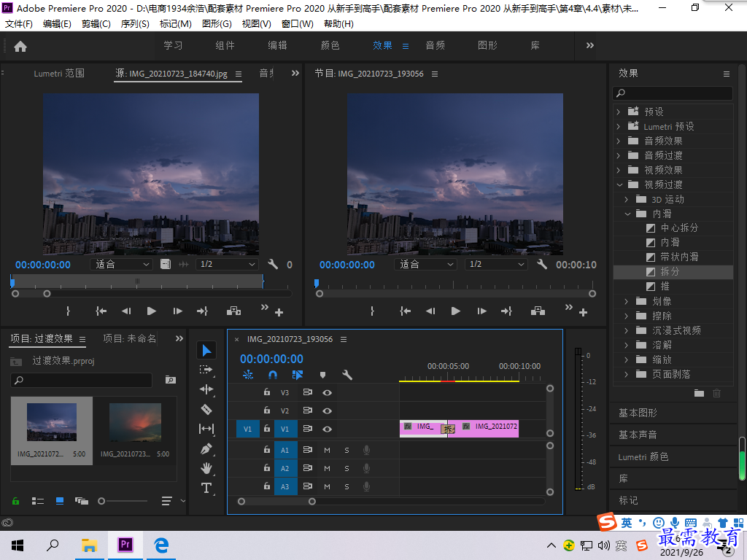Image resolution: width=747 pixels, height=560 pixels.
Task: Expand the 音频效果 folder
Action: point(619,141)
